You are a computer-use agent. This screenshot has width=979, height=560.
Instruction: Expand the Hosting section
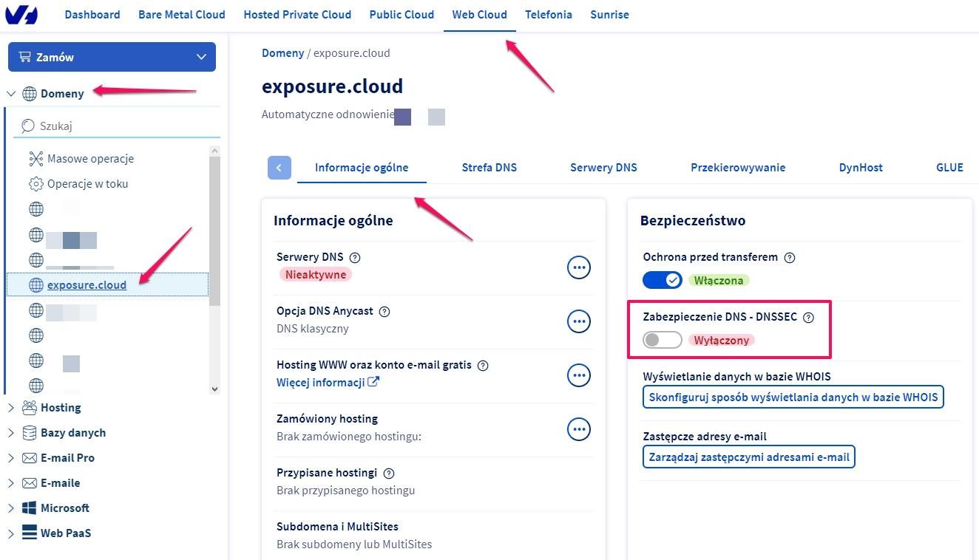pyautogui.click(x=11, y=408)
